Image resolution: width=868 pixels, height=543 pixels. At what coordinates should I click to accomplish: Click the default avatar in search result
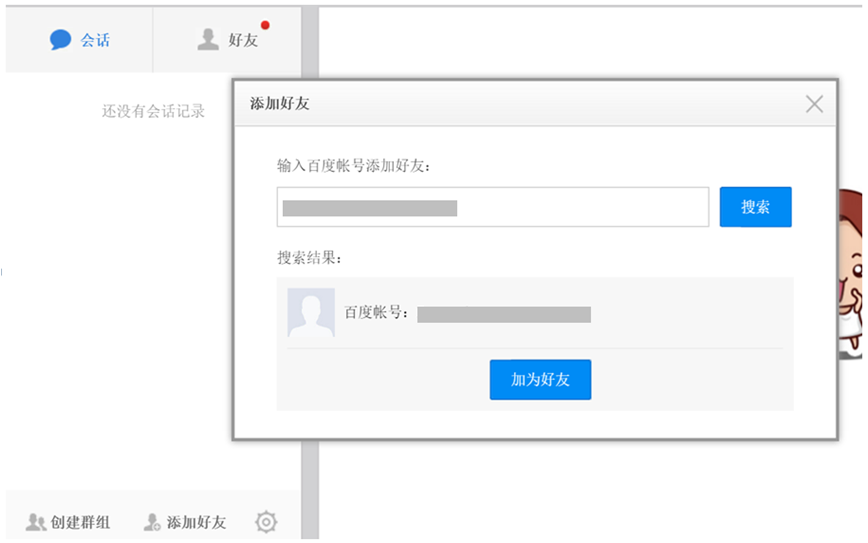[311, 312]
